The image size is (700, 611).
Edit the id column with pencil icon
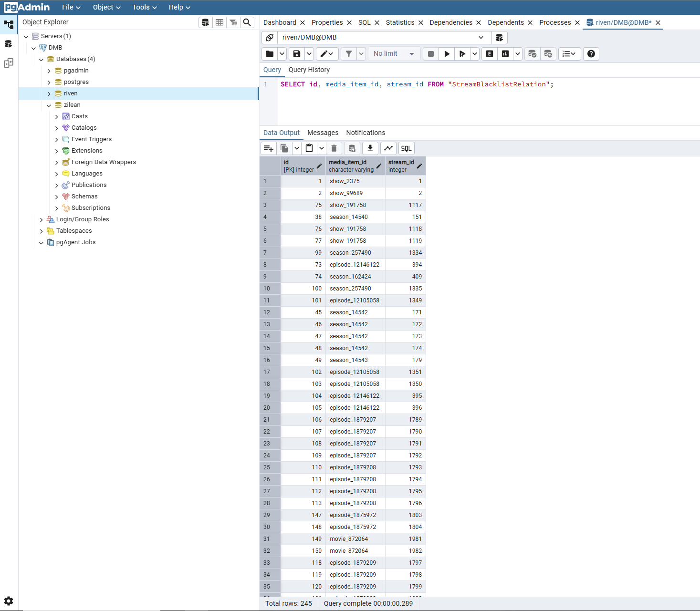[319, 166]
